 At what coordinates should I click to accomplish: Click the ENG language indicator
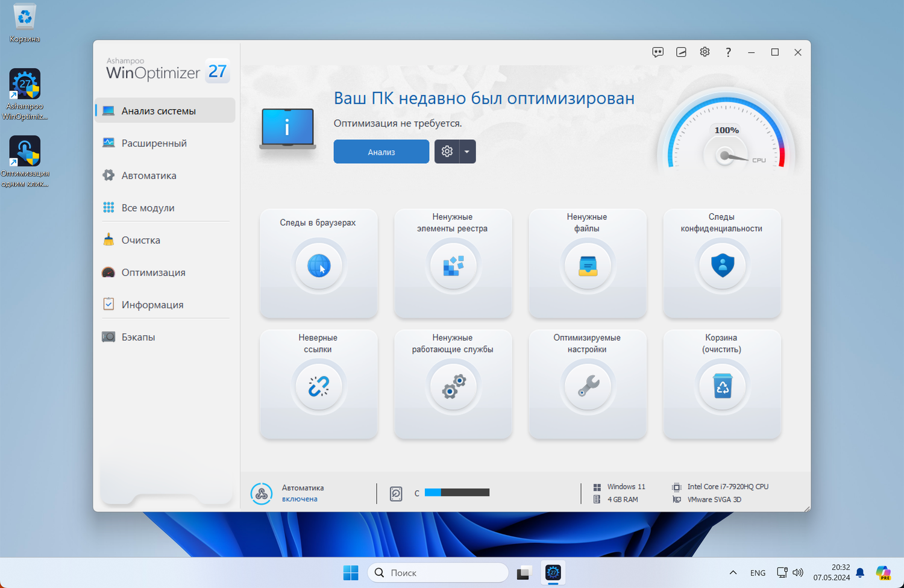pos(758,573)
